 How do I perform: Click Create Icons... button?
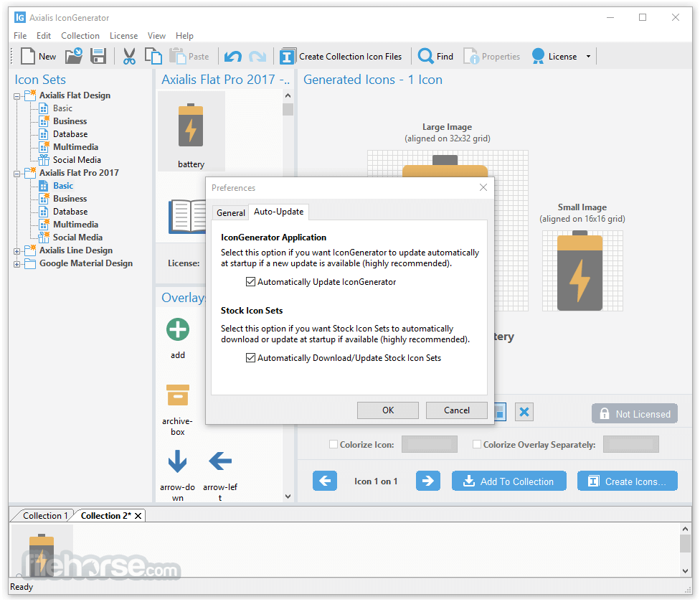[x=628, y=481]
